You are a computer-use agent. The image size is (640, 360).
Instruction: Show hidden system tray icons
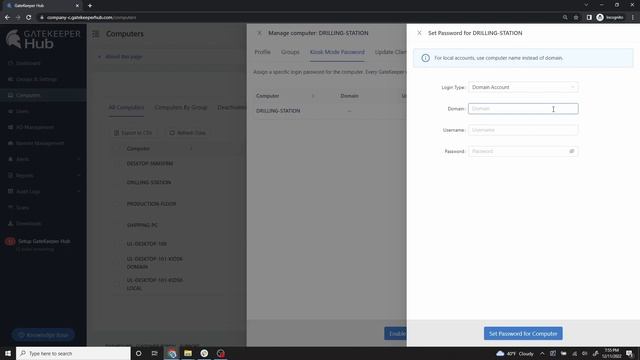point(542,353)
